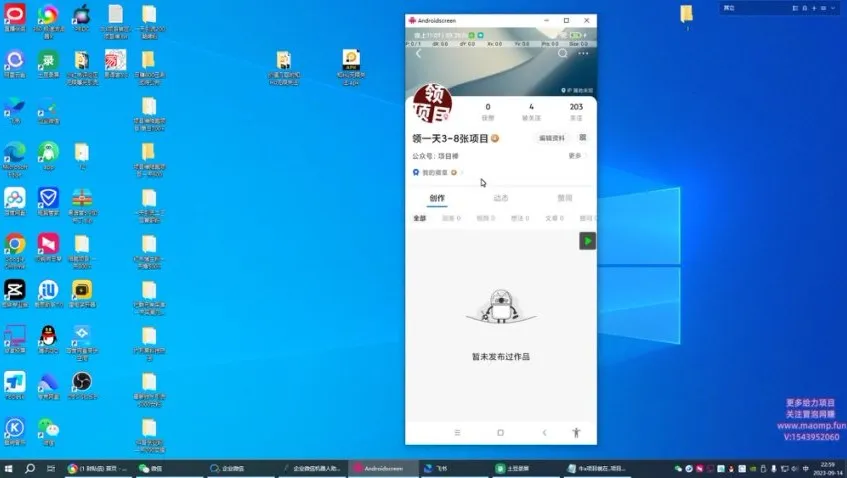Switch to the 动态 tab

500,198
